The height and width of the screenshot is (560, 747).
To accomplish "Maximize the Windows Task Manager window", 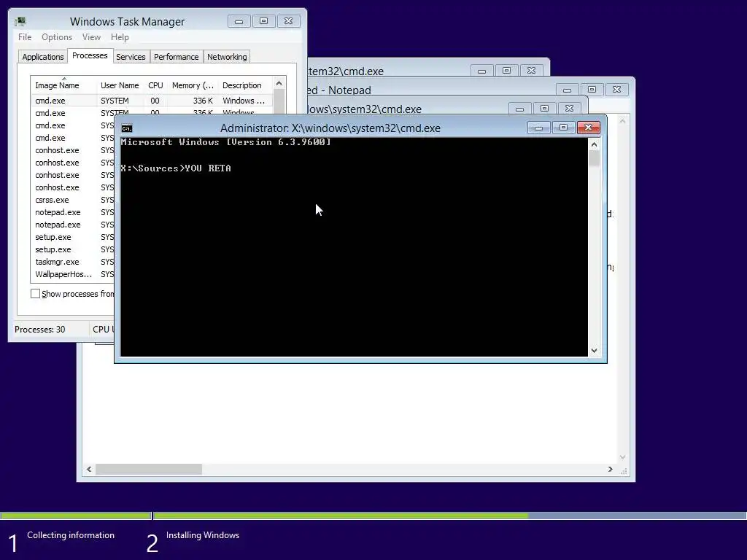I will point(264,21).
